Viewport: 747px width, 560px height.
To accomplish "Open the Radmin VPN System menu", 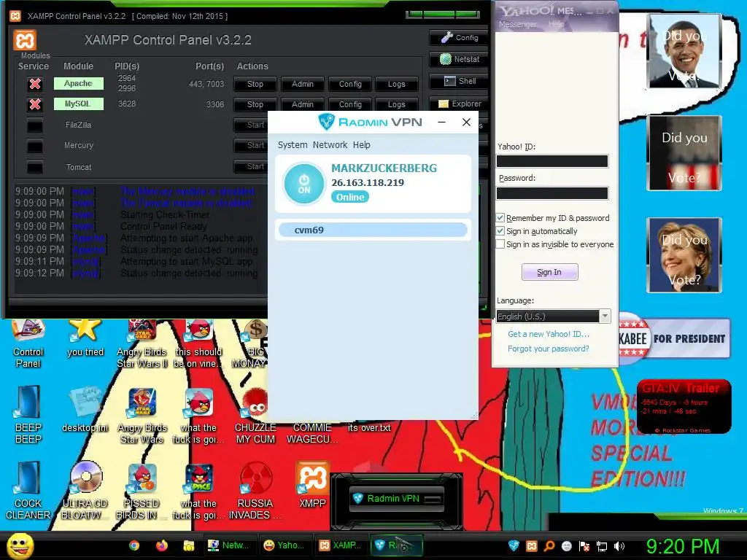I will 293,145.
